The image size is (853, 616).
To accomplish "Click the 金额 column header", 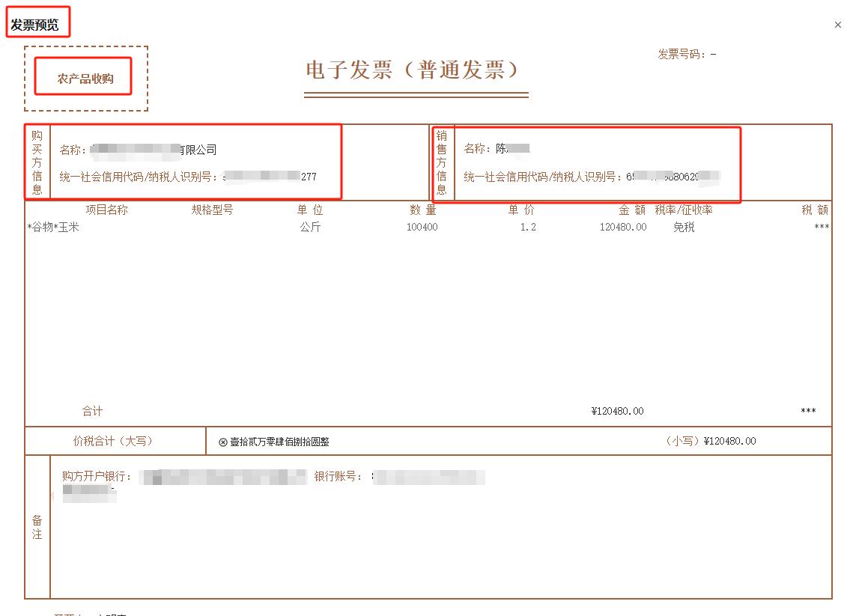I will (632, 210).
